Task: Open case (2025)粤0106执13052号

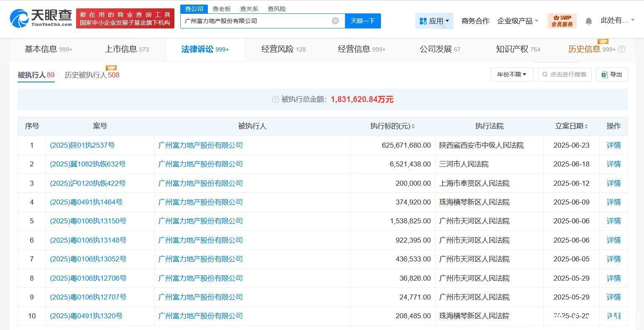Action: (88, 259)
